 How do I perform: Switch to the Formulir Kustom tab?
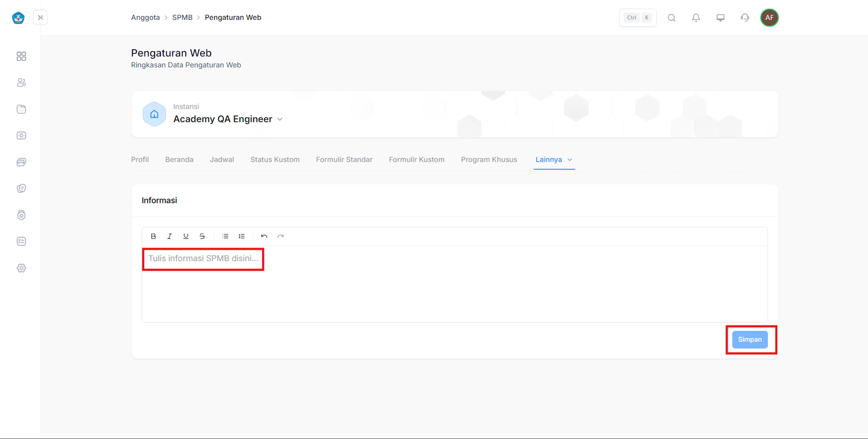coord(416,159)
